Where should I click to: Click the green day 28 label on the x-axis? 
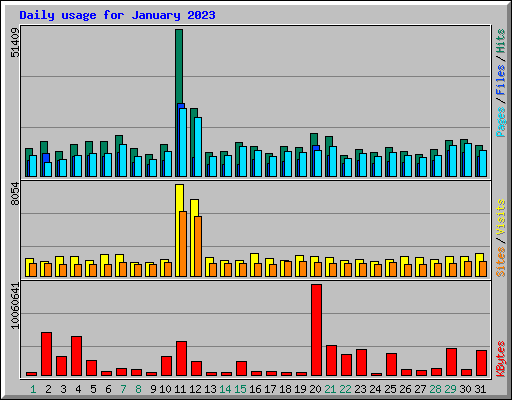point(435,389)
